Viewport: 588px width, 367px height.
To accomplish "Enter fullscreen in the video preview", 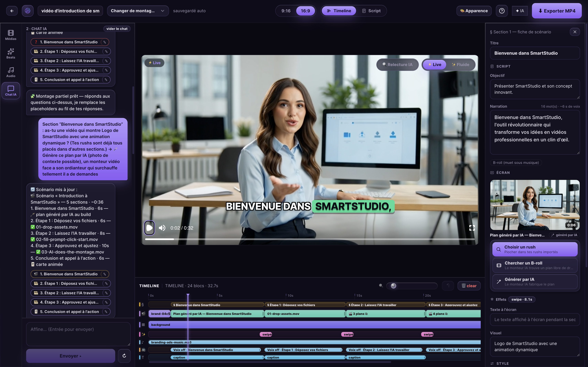I will coord(472,228).
